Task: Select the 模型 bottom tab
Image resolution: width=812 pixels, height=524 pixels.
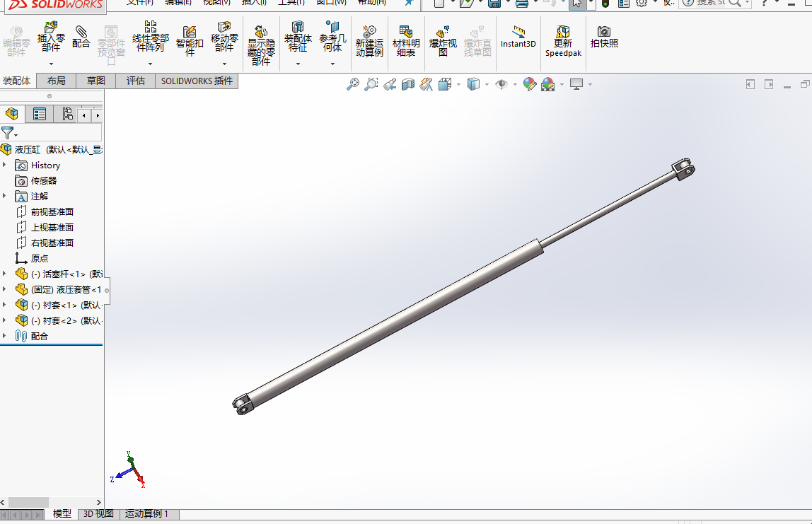Action: [62, 513]
